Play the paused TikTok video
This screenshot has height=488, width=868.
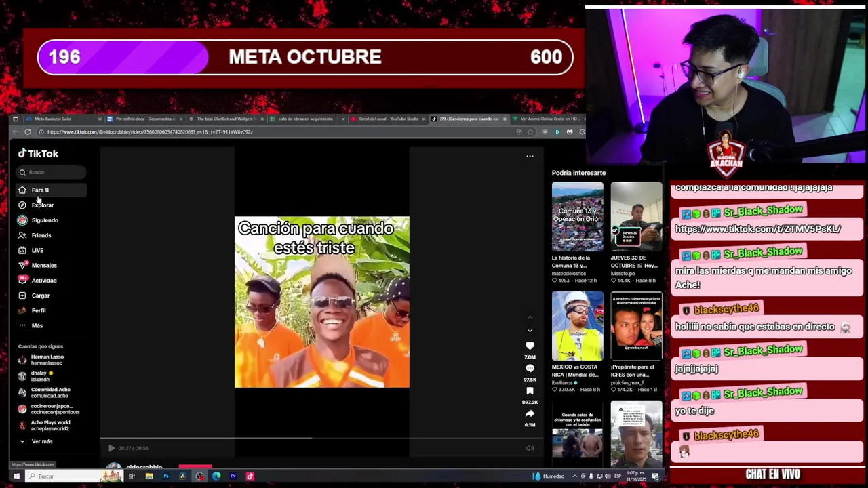(x=111, y=448)
